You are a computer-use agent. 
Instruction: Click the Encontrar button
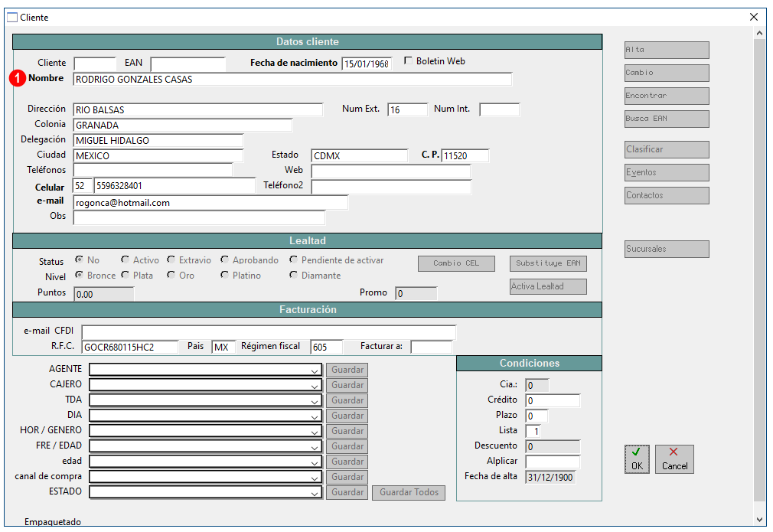pos(667,96)
